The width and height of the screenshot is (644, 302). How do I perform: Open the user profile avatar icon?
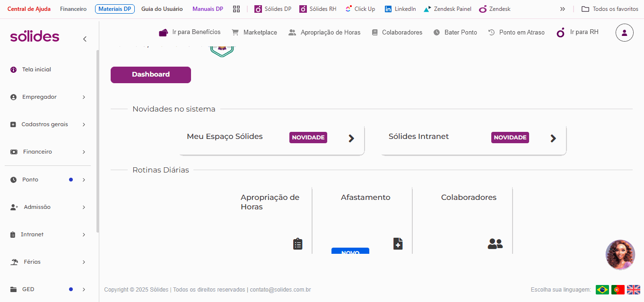point(624,33)
